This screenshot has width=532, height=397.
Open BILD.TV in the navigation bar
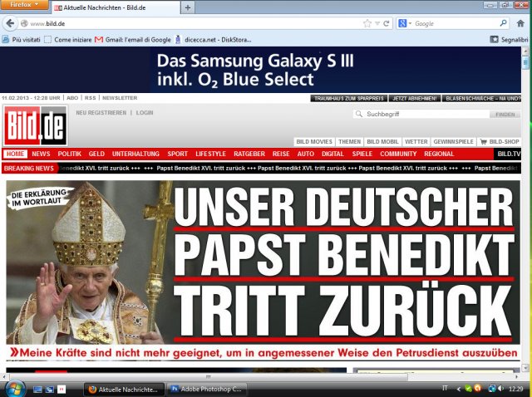pos(508,154)
